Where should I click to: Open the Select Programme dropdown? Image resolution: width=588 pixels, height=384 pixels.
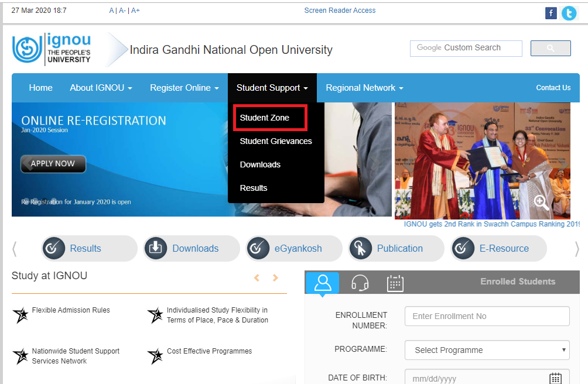tap(487, 349)
